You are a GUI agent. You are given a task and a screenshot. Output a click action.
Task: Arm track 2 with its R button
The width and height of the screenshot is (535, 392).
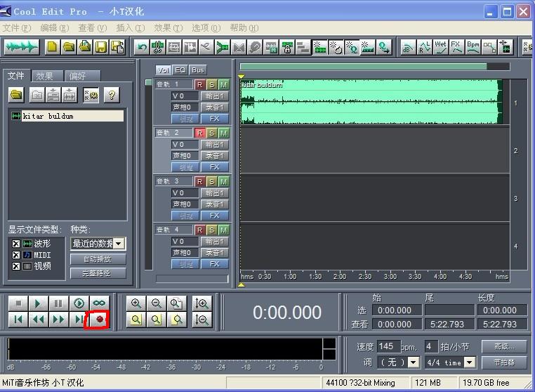click(199, 133)
